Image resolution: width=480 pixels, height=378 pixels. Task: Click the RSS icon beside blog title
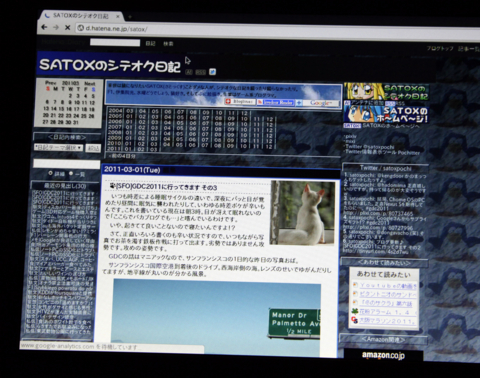point(200,72)
